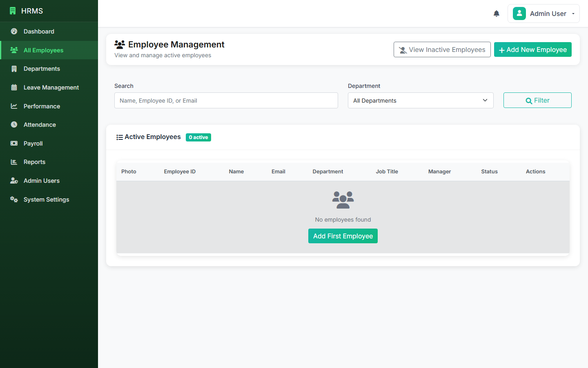
Task: Click the HRMS brand title
Action: (32, 11)
